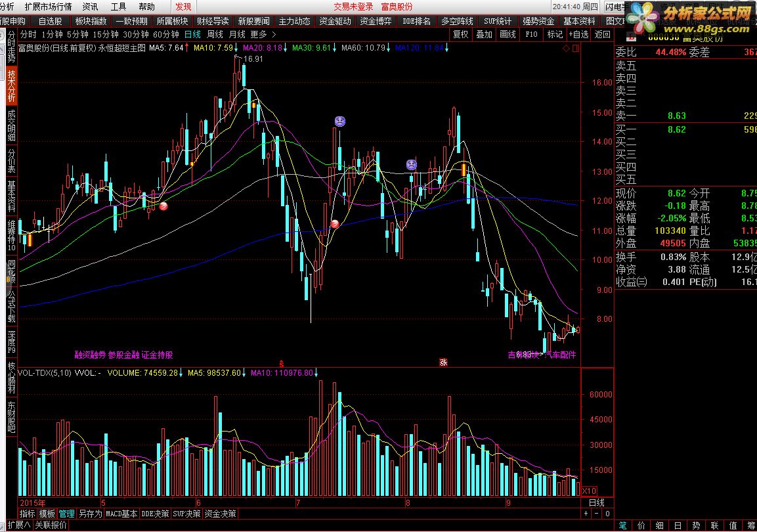
Task: Expand the 扩展∧ panel at the bottom left
Action: [19, 525]
